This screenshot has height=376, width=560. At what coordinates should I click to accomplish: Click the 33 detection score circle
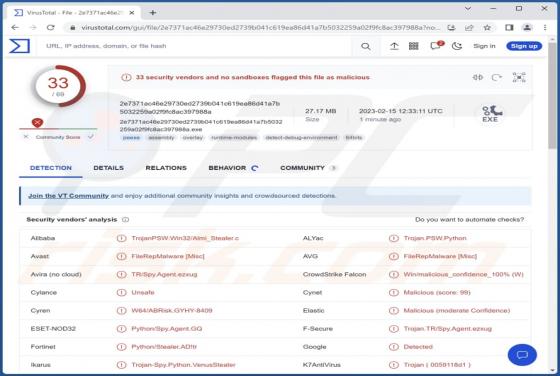coord(59,86)
